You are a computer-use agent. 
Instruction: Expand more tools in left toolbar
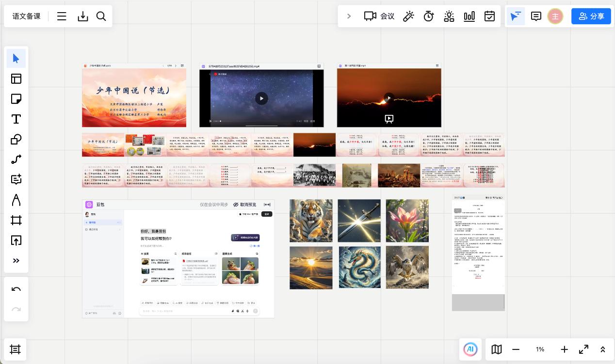pos(16,261)
